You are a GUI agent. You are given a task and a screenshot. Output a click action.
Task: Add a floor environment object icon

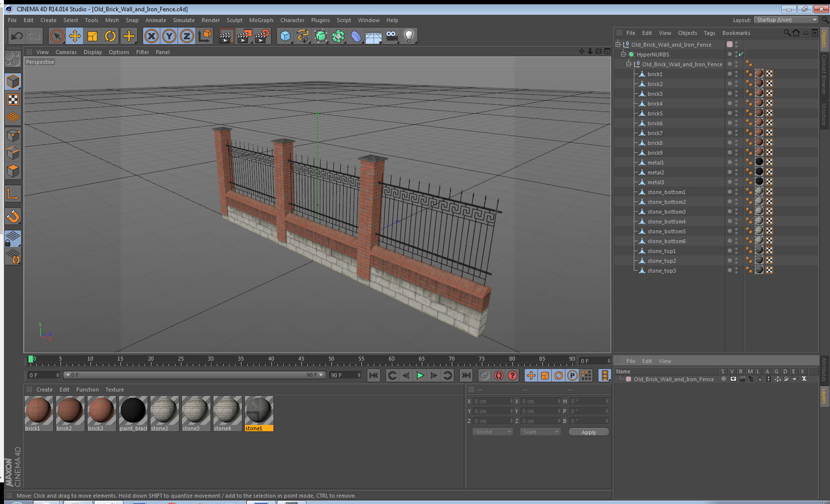[x=374, y=36]
